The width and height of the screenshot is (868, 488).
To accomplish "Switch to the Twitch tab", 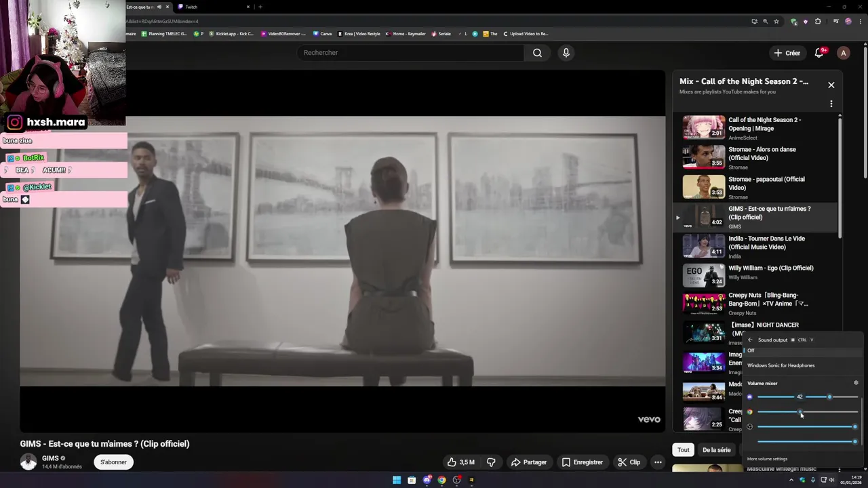I will click(212, 7).
